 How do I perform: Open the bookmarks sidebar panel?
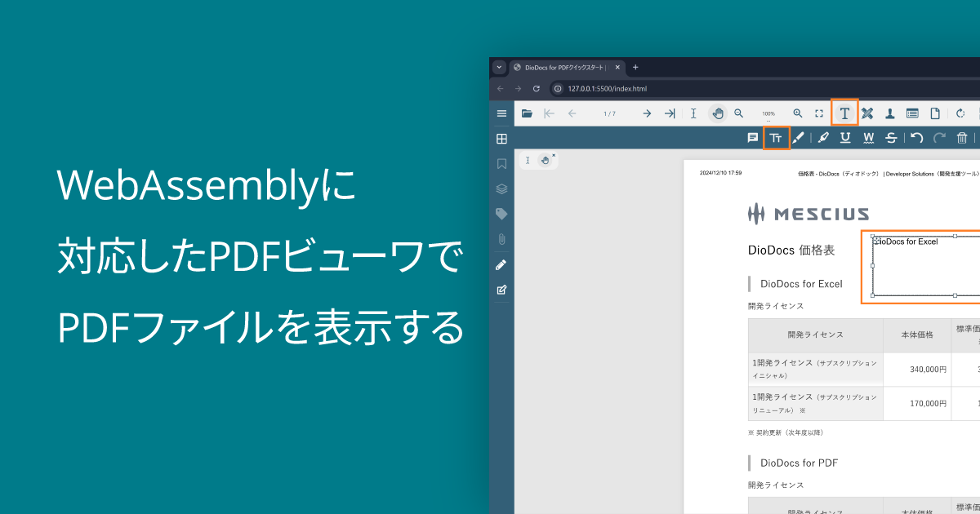pyautogui.click(x=501, y=163)
